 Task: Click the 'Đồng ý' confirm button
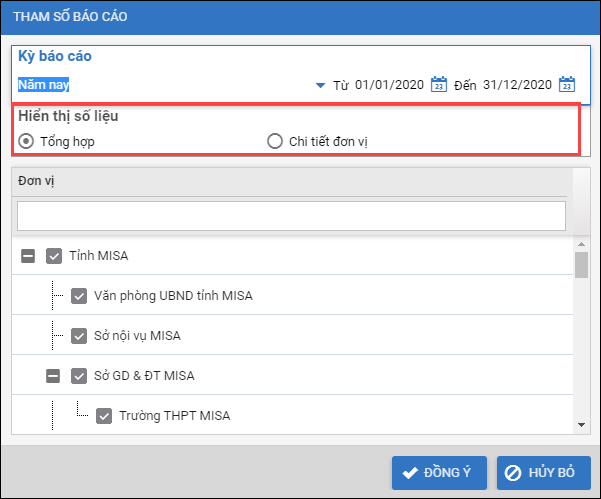click(x=438, y=472)
